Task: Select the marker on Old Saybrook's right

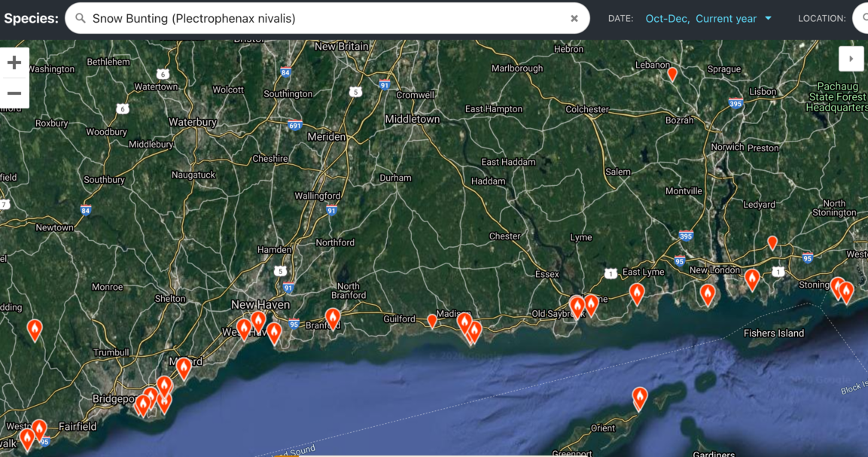Action: coord(591,304)
